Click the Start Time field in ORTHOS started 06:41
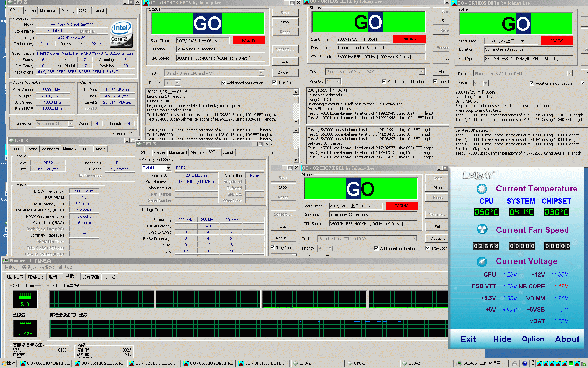This screenshot has height=368, width=588. tap(363, 39)
